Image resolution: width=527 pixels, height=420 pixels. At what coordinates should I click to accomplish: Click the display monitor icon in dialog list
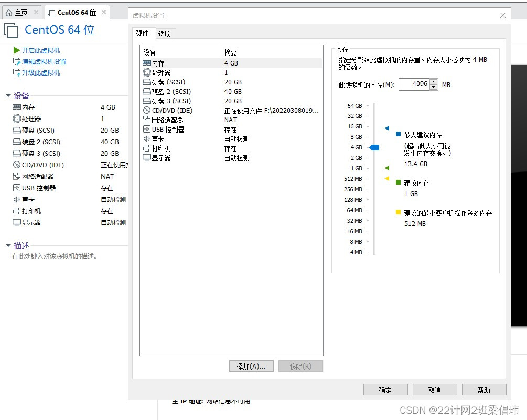(146, 158)
